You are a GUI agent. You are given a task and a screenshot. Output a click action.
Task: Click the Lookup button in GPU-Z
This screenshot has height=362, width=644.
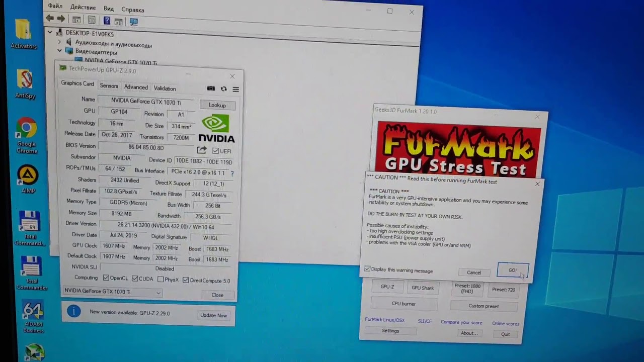pos(217,105)
